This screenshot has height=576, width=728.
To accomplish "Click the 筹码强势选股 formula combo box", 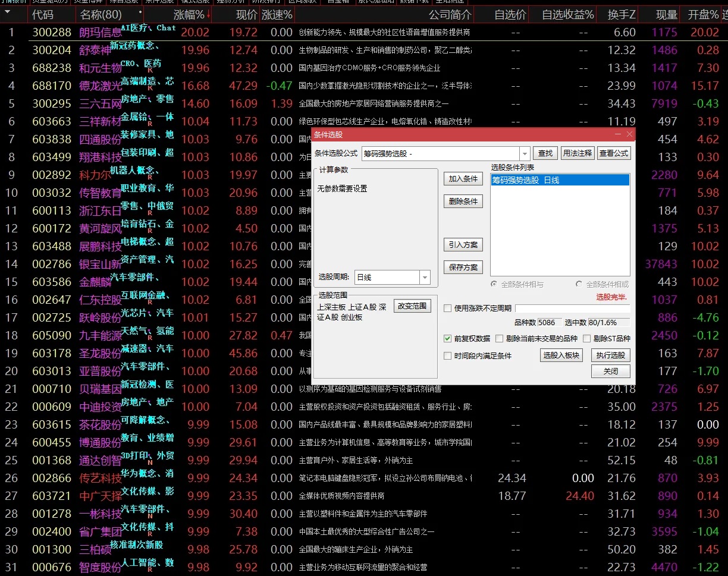I will tap(445, 153).
